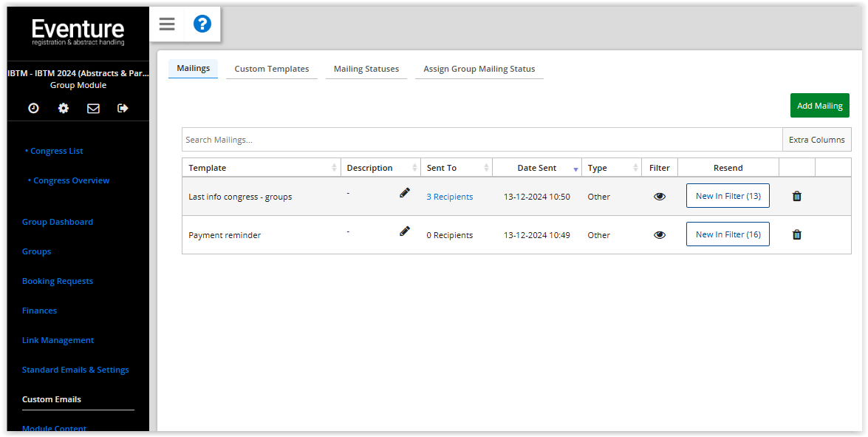Sort by the Date Sent column

(537, 168)
